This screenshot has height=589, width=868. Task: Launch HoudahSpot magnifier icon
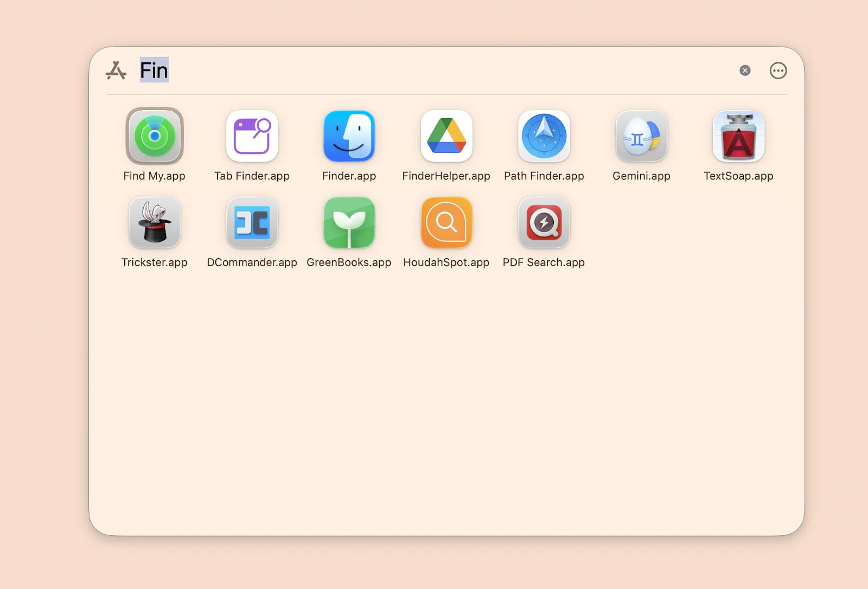446,222
